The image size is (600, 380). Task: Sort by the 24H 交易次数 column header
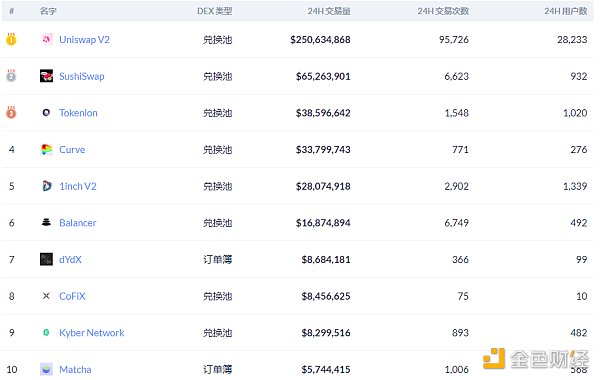pyautogui.click(x=443, y=11)
